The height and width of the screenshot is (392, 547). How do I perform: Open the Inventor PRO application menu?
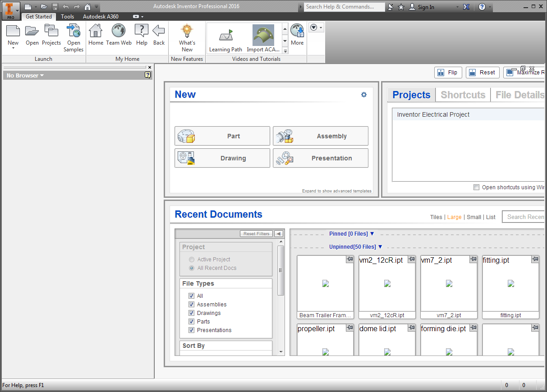point(11,10)
